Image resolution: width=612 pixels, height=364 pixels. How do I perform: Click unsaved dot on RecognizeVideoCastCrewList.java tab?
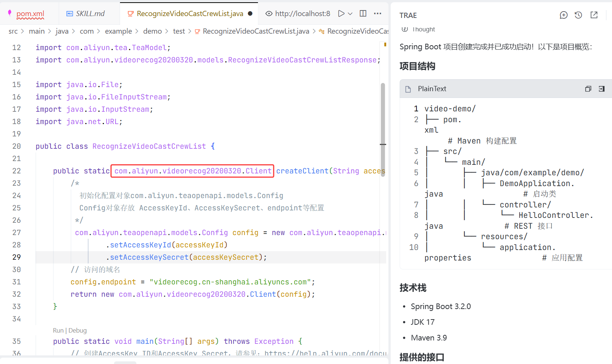tap(250, 13)
